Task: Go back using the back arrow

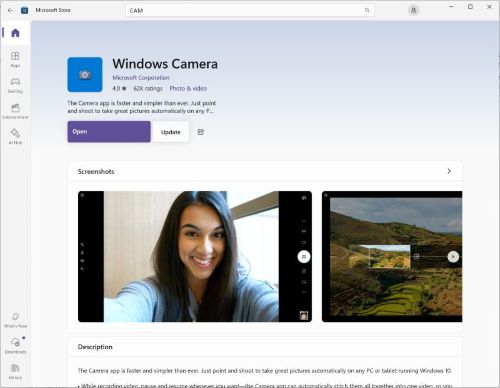Action: [x=10, y=10]
